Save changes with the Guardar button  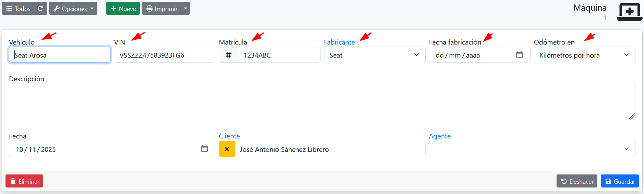tap(619, 181)
